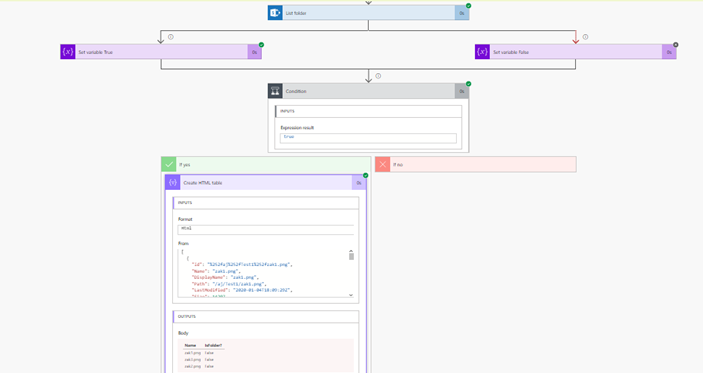This screenshot has width=703, height=373.
Task: Expand the Set variable True action
Action: (x=161, y=52)
